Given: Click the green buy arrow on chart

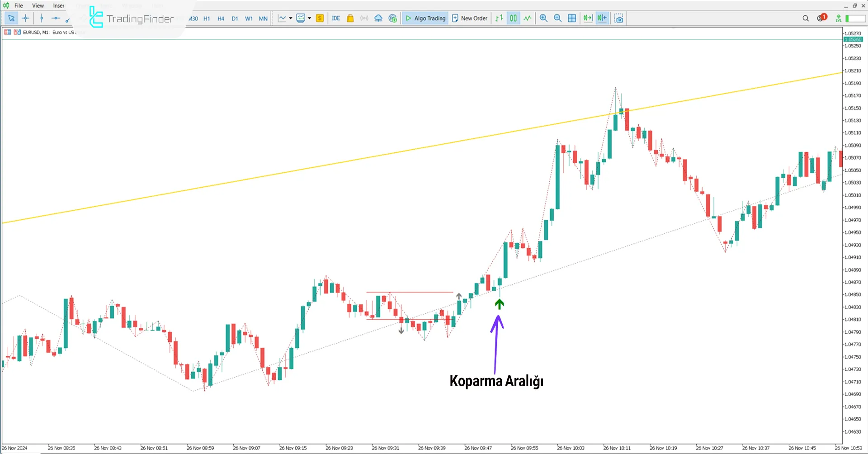Looking at the screenshot, I should point(499,304).
